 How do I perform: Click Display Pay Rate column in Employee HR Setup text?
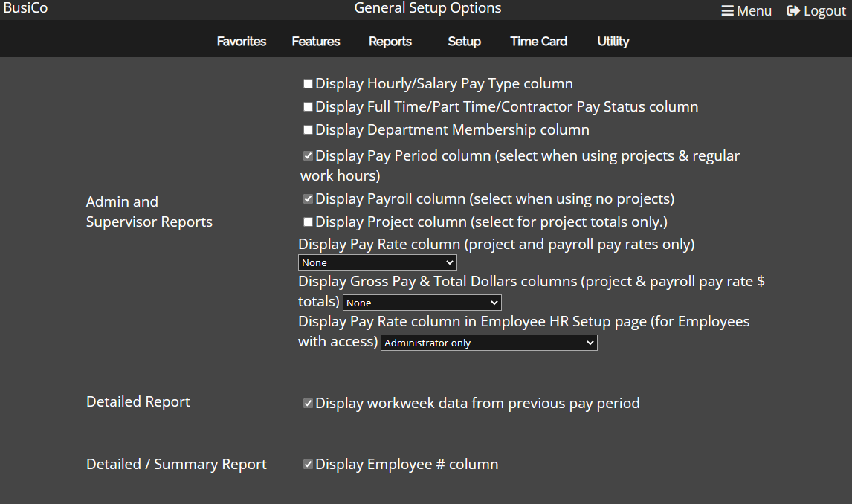[524, 332]
